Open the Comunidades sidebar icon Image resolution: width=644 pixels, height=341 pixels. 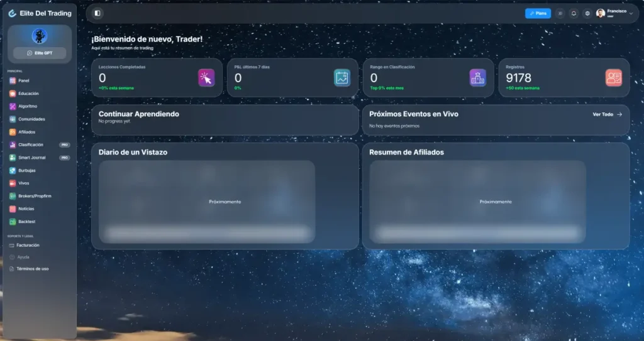tap(13, 119)
